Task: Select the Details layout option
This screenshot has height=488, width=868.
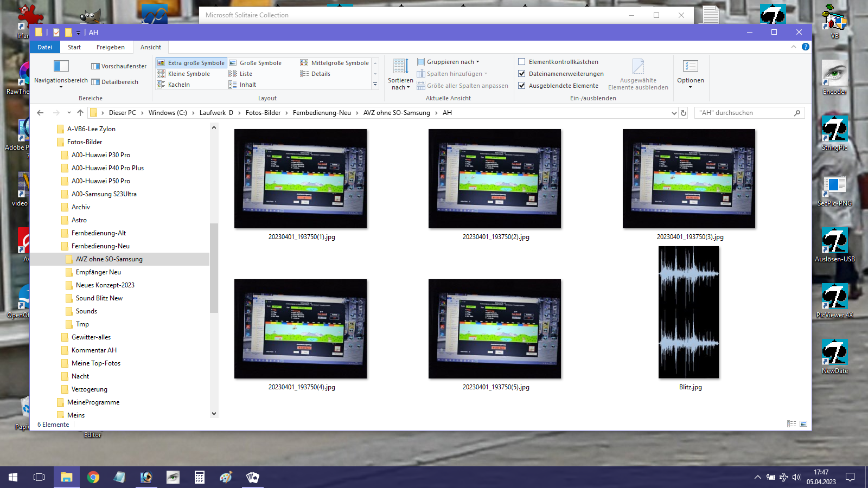Action: [320, 74]
